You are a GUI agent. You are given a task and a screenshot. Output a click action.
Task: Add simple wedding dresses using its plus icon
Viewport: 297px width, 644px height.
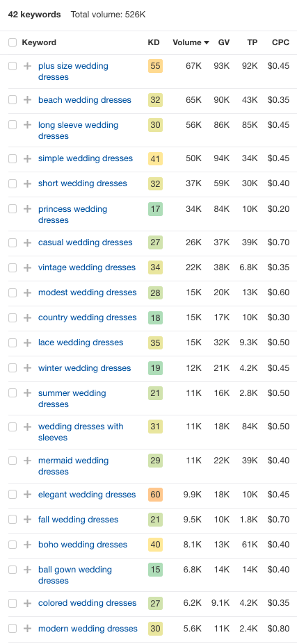pyautogui.click(x=27, y=158)
